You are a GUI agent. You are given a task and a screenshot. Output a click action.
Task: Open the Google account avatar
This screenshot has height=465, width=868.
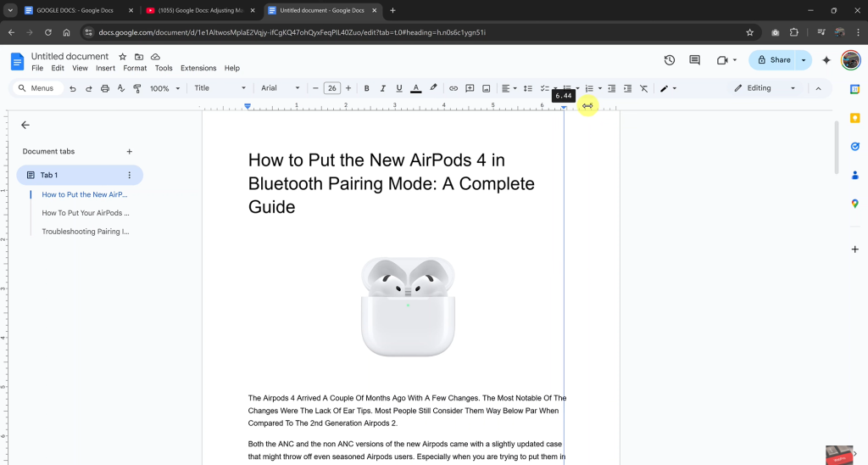point(851,60)
